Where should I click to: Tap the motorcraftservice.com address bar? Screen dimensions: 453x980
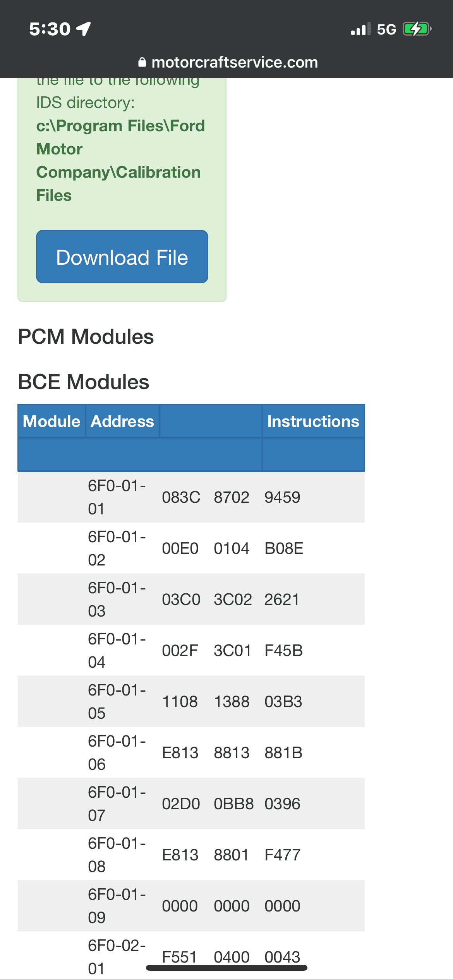228,62
